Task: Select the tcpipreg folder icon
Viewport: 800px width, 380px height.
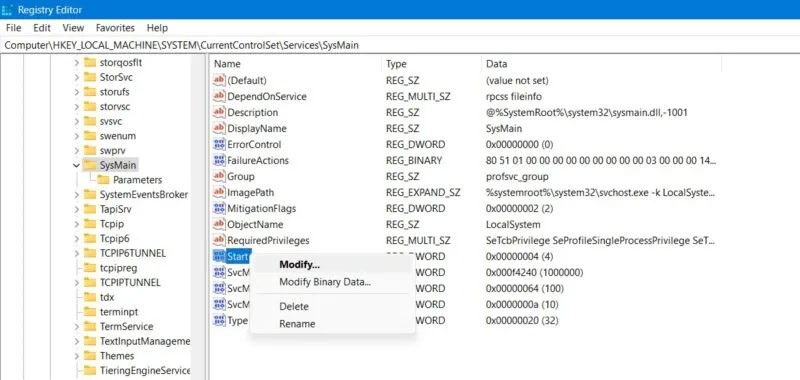Action: 90,268
